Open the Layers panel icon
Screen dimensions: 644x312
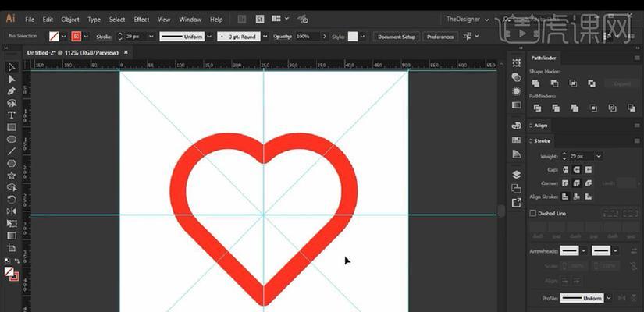coord(516,175)
